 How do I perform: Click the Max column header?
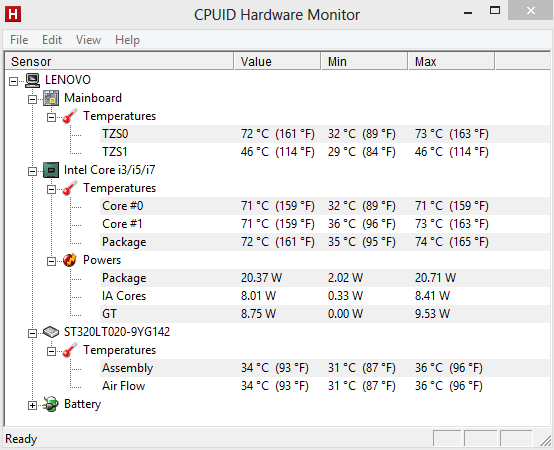coord(452,61)
